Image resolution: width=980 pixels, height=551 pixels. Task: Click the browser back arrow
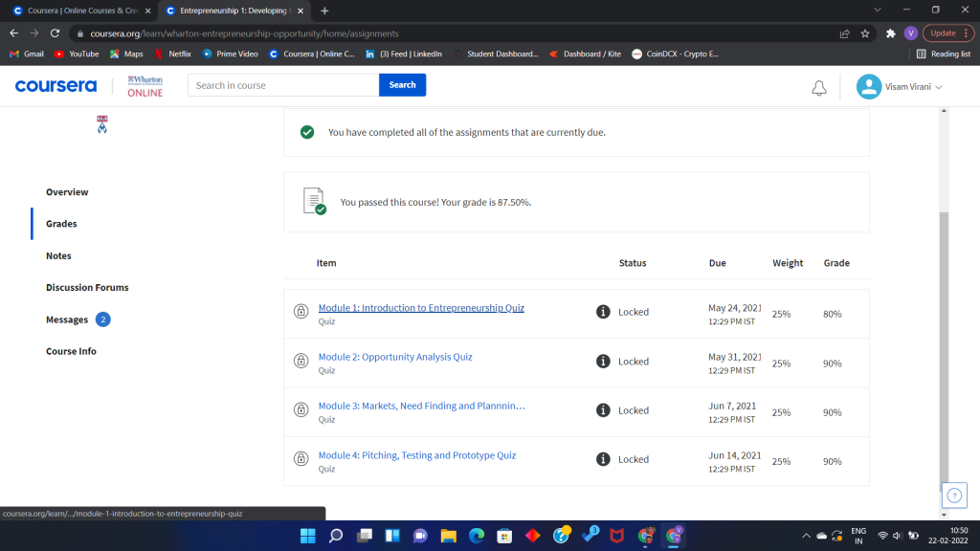(13, 33)
